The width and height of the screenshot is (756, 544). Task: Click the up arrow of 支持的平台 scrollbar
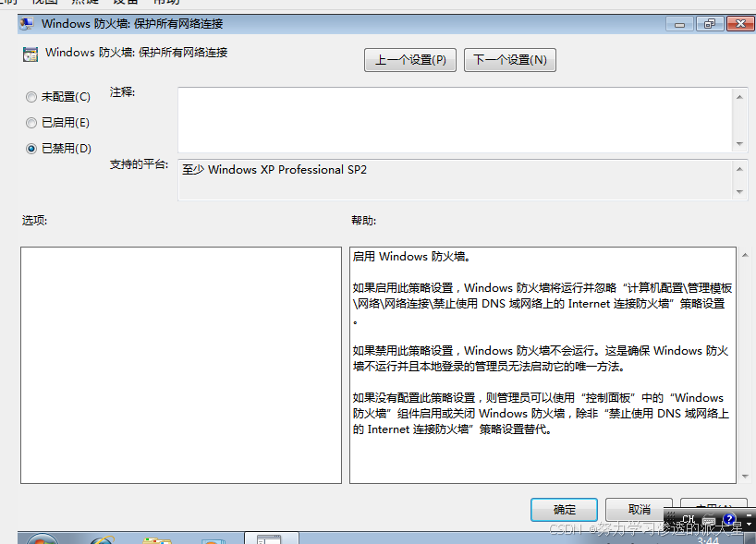[739, 169]
